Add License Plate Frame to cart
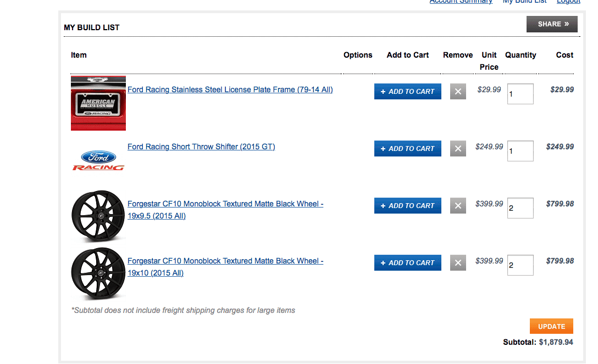 [407, 91]
